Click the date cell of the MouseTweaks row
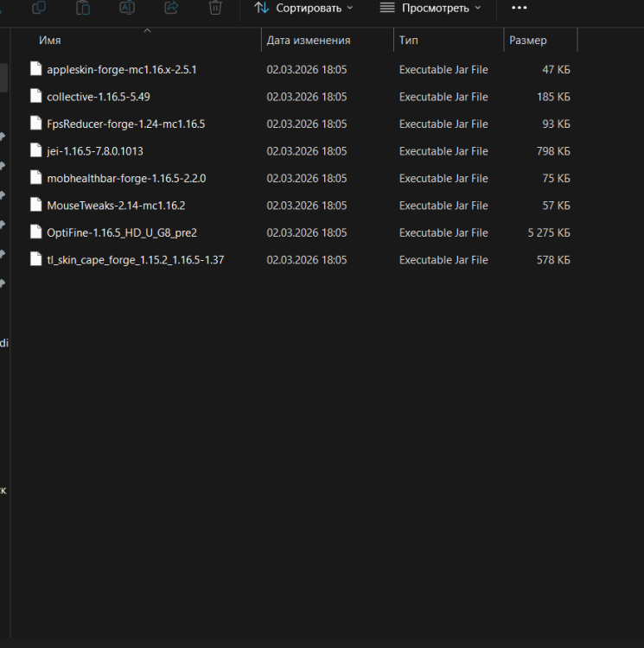The width and height of the screenshot is (644, 648). point(306,206)
